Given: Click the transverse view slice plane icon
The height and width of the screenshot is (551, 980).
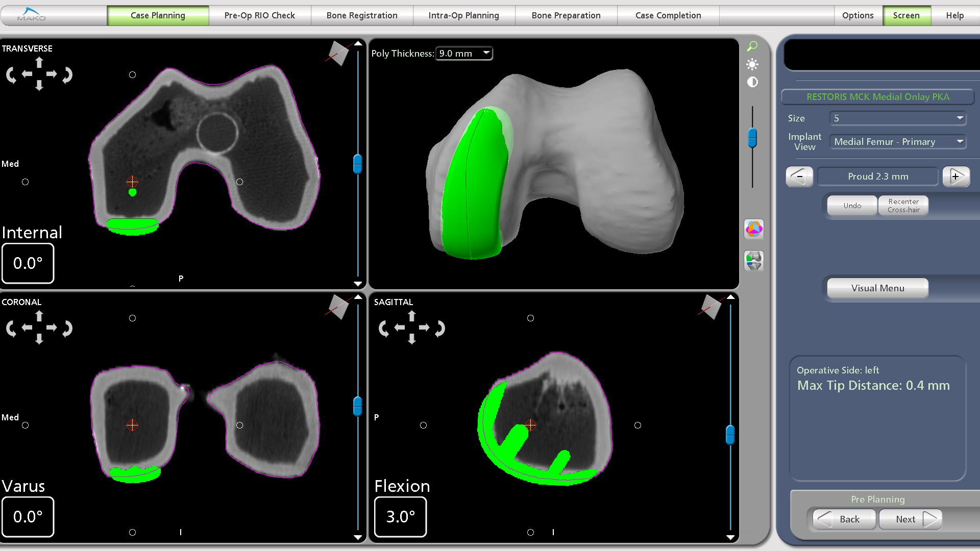Looking at the screenshot, I should (338, 53).
